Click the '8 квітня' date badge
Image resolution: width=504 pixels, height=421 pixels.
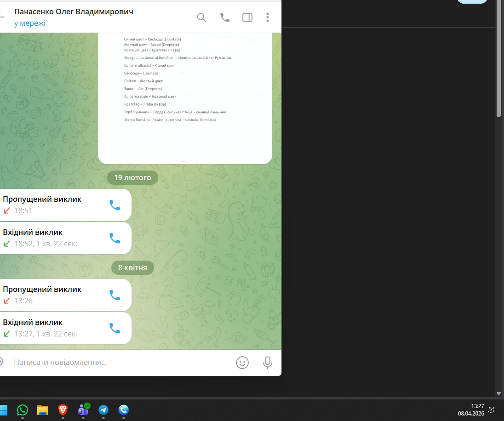pos(132,267)
